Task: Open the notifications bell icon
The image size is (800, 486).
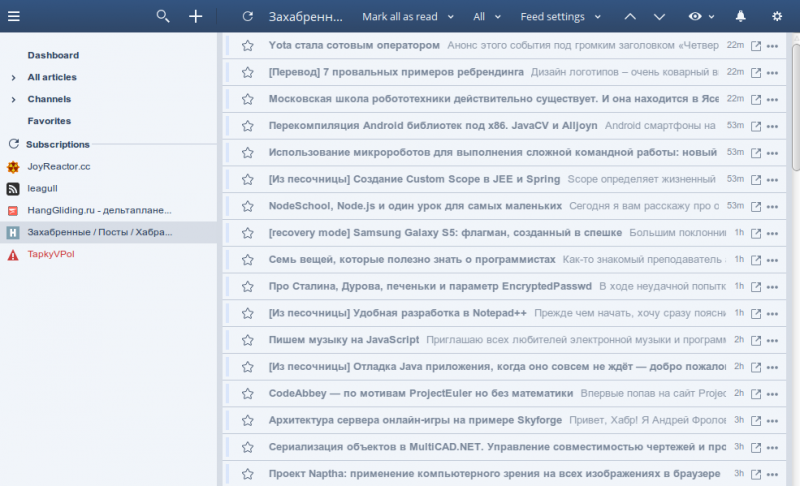Action: (x=741, y=16)
